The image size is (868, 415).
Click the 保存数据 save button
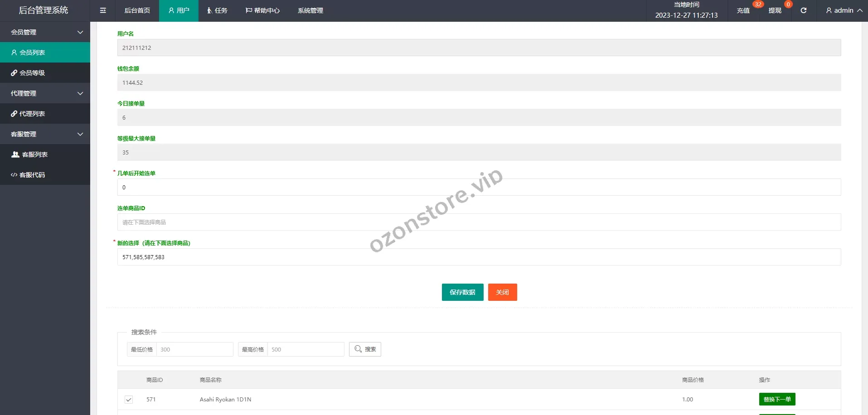pos(462,292)
